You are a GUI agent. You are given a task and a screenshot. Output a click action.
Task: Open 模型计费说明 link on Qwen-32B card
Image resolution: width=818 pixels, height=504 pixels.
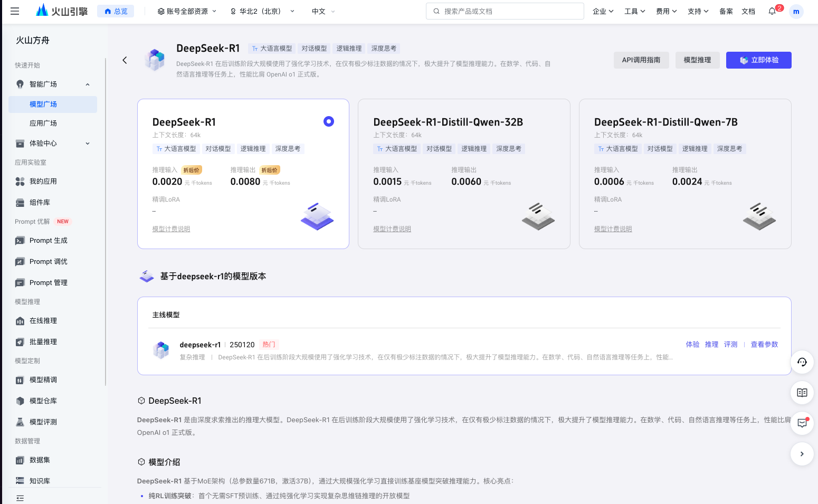point(392,229)
